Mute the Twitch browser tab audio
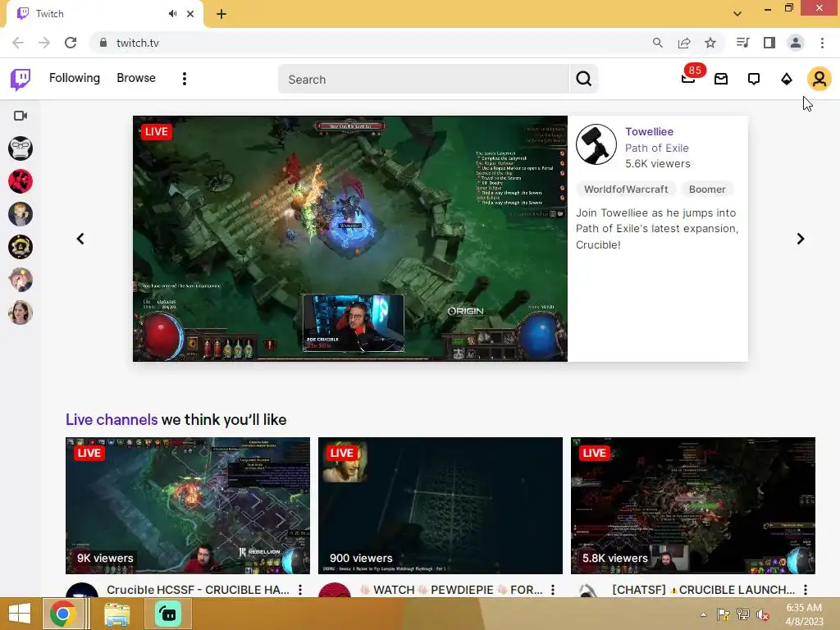840x630 pixels. tap(172, 14)
